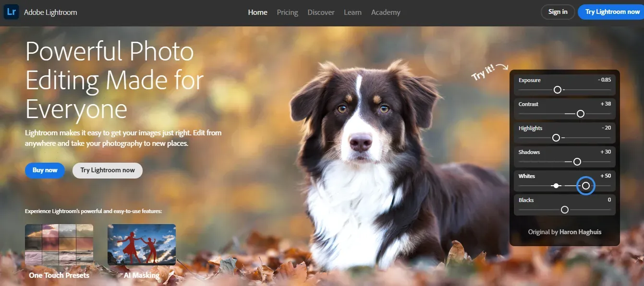Open the One Touch Presets thumbnail
Image resolution: width=644 pixels, height=286 pixels.
tap(59, 245)
